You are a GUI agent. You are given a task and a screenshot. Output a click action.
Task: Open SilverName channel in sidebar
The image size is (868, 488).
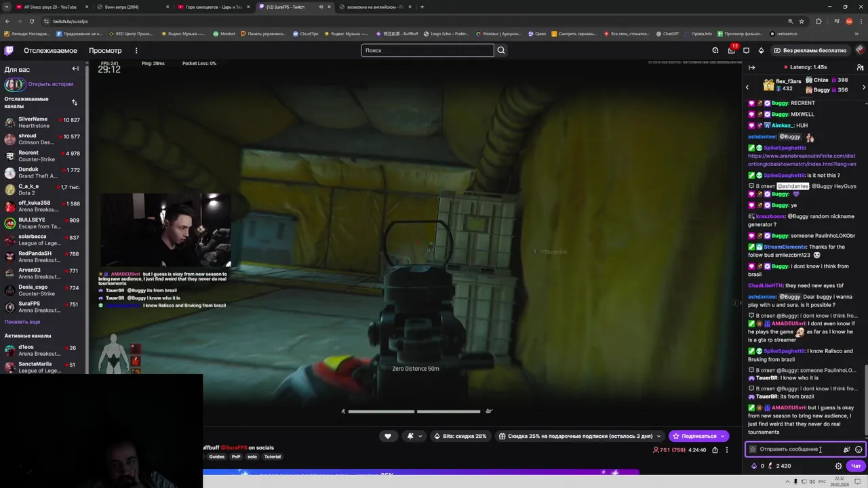click(43, 122)
